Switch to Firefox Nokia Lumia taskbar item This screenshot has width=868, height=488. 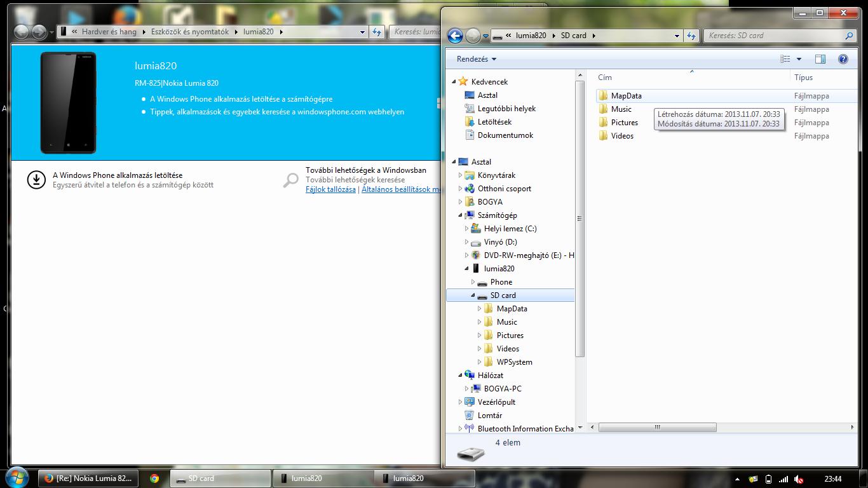tap(88, 478)
